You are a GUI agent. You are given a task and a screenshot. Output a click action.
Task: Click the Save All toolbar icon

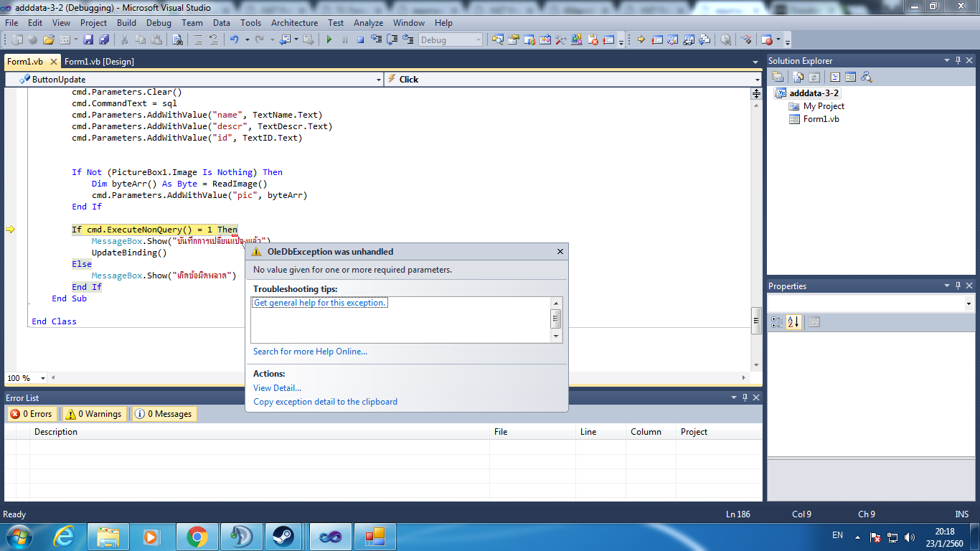point(104,40)
